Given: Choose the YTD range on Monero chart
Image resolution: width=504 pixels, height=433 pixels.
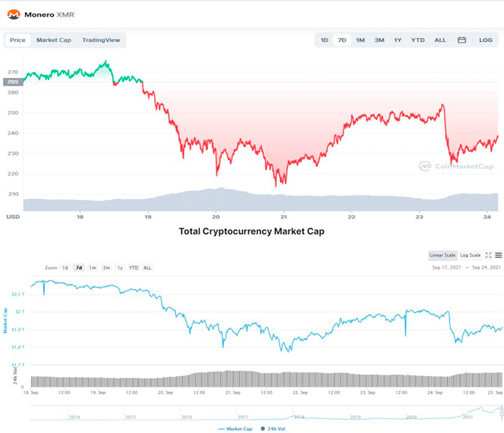Looking at the screenshot, I should [x=418, y=40].
